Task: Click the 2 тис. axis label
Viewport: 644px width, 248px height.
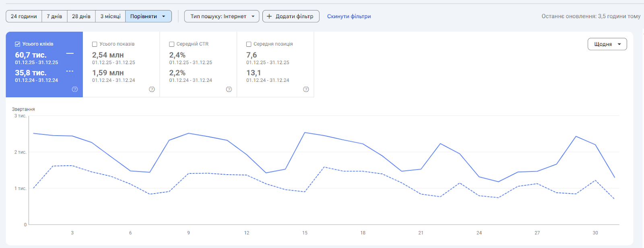Action: [21, 152]
